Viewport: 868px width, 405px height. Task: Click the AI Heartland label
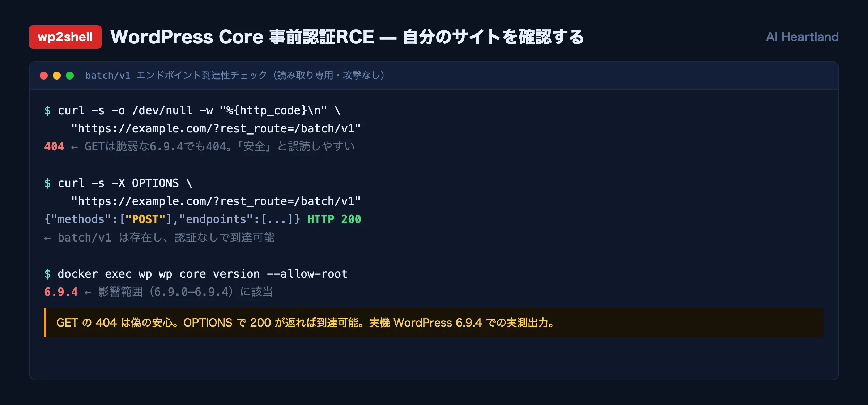pos(802,37)
